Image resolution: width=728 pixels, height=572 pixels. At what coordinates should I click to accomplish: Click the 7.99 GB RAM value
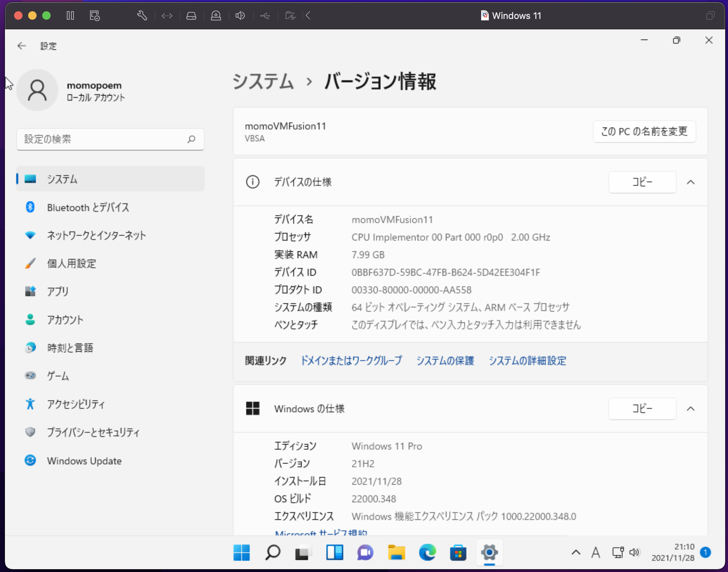click(368, 255)
